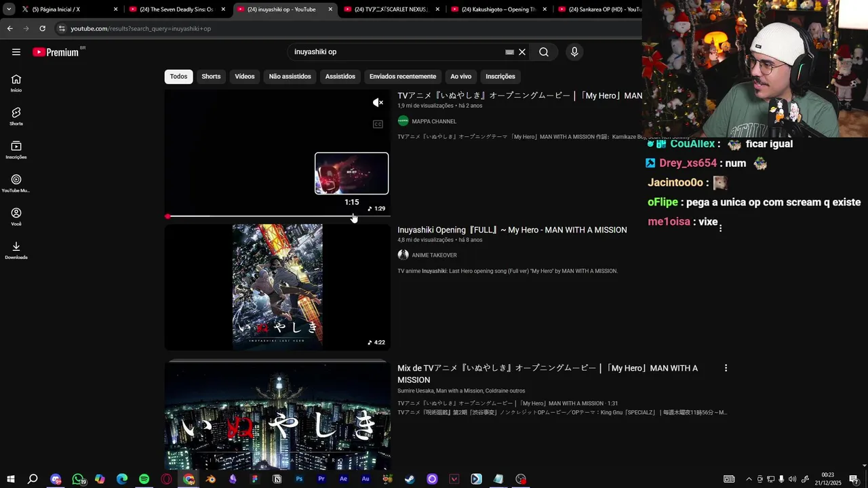
Task: Open the taskbar clock and date
Action: pos(827,479)
